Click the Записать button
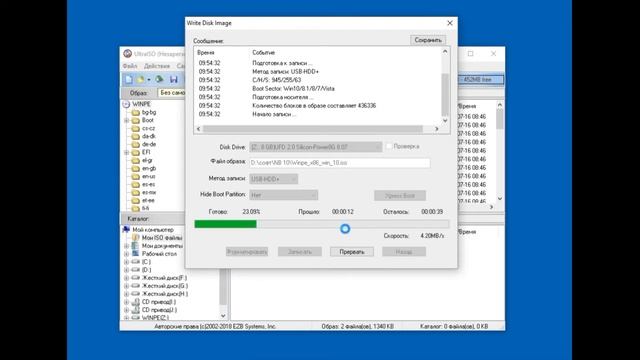 [x=300, y=252]
